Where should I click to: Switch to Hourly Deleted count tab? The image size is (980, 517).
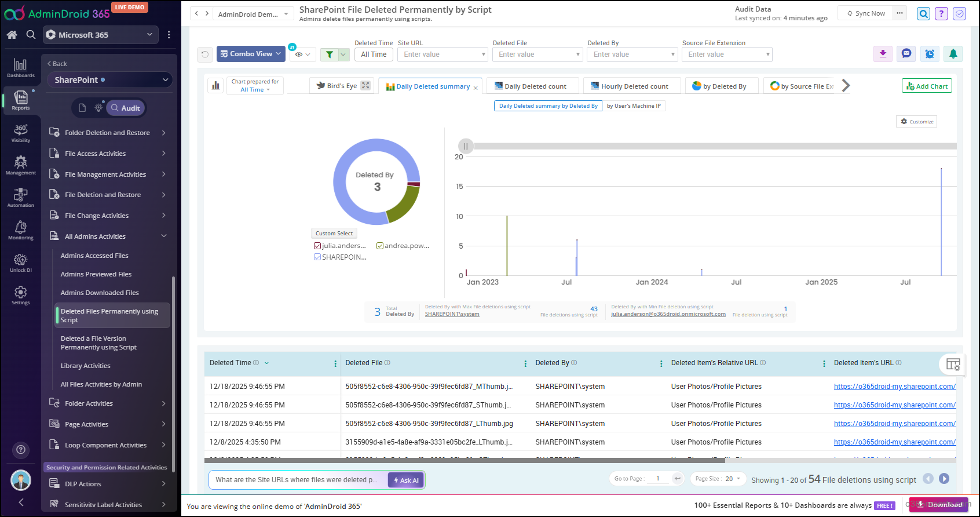click(631, 86)
